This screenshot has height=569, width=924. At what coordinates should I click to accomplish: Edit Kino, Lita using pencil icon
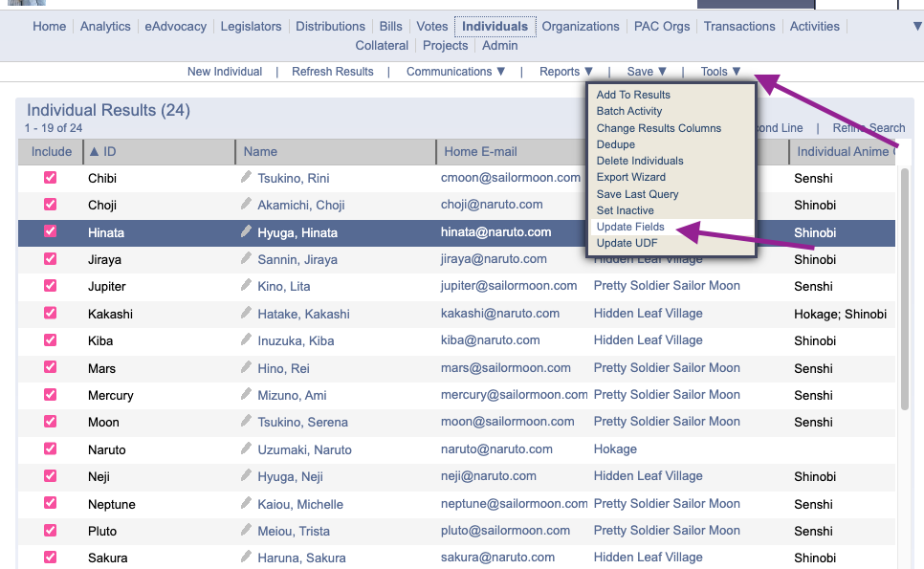[x=246, y=285]
